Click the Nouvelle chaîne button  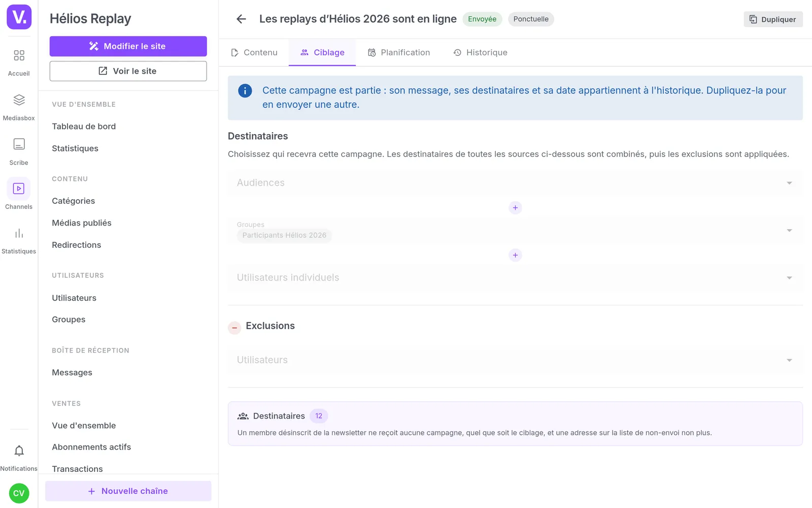(128, 491)
